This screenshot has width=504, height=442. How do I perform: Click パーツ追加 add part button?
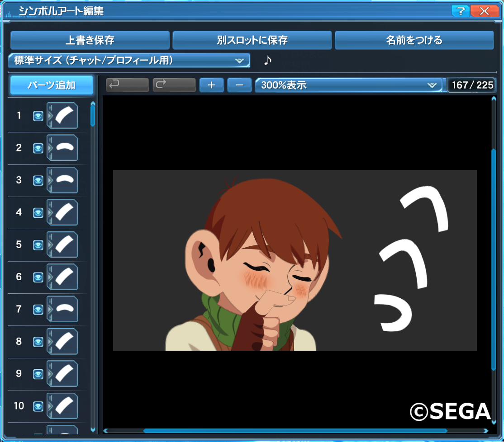[52, 85]
